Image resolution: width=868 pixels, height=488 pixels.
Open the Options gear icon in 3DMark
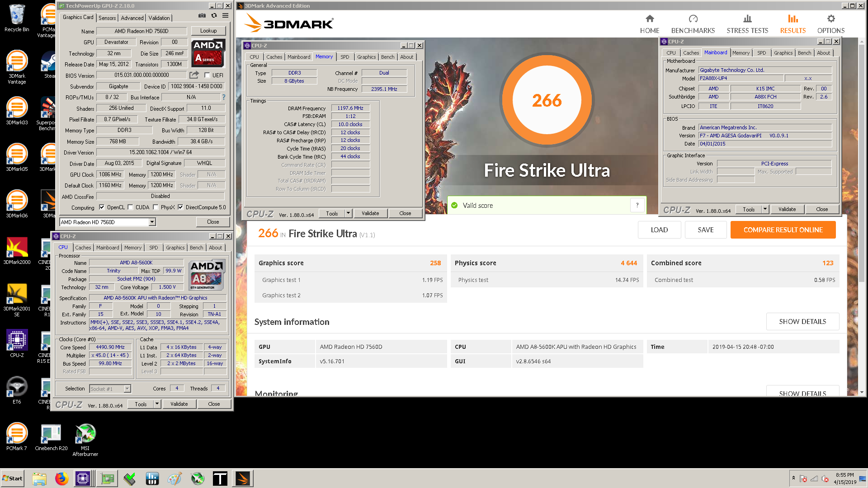coord(831,19)
